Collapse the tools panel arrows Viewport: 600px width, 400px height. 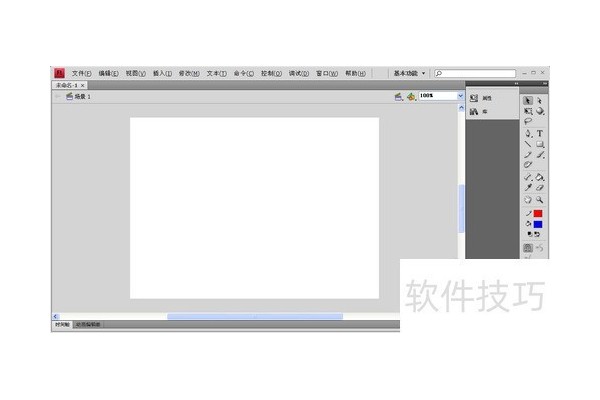coord(545,83)
